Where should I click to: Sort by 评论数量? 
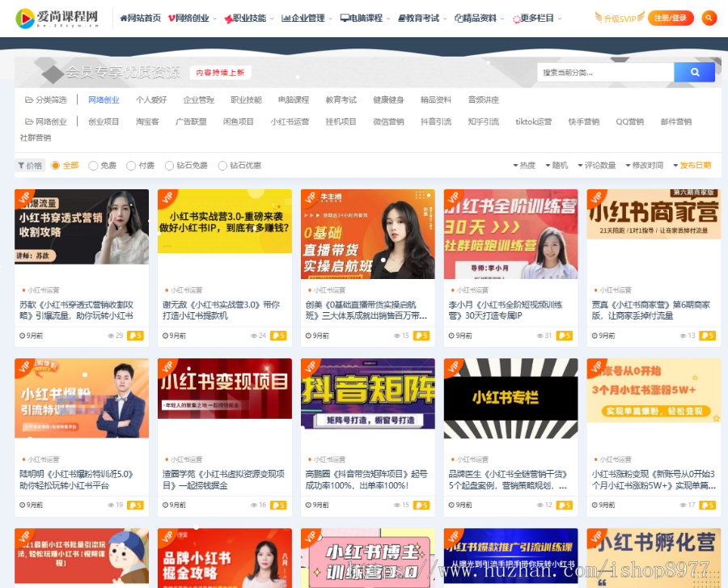(597, 166)
